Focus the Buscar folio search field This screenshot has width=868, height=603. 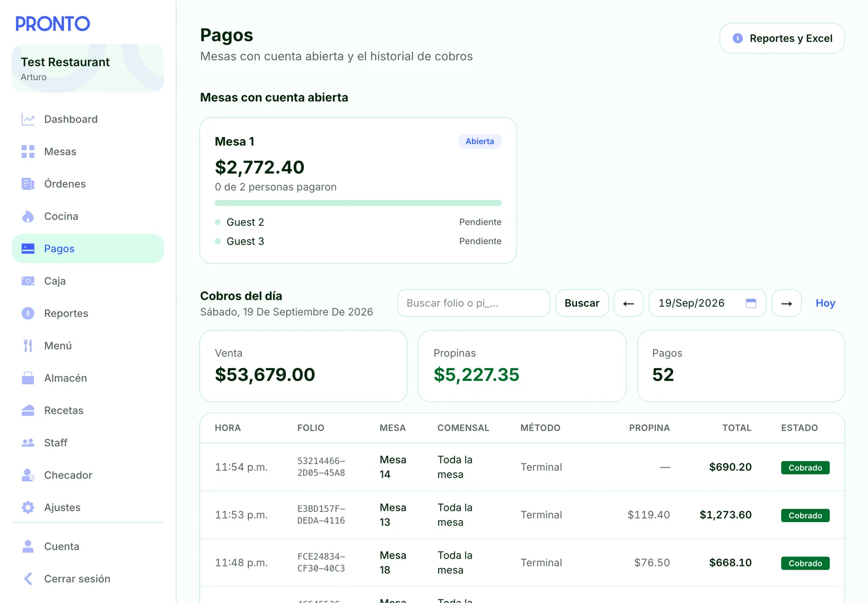coord(473,303)
